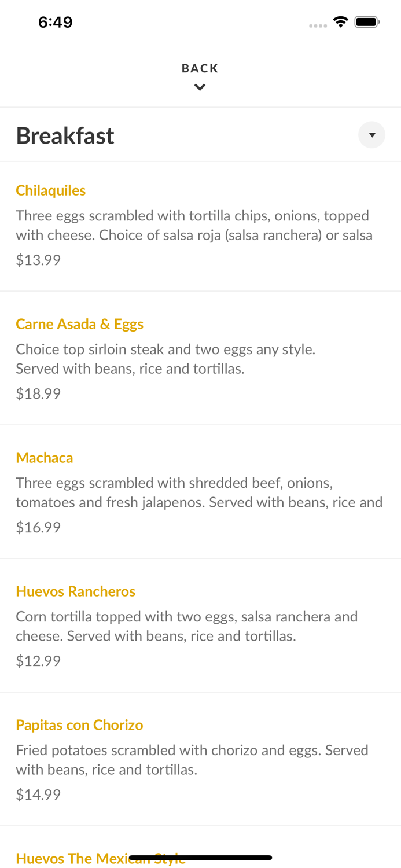Tap the downward chevron under BACK
Screen dimensions: 401x868
click(x=200, y=87)
